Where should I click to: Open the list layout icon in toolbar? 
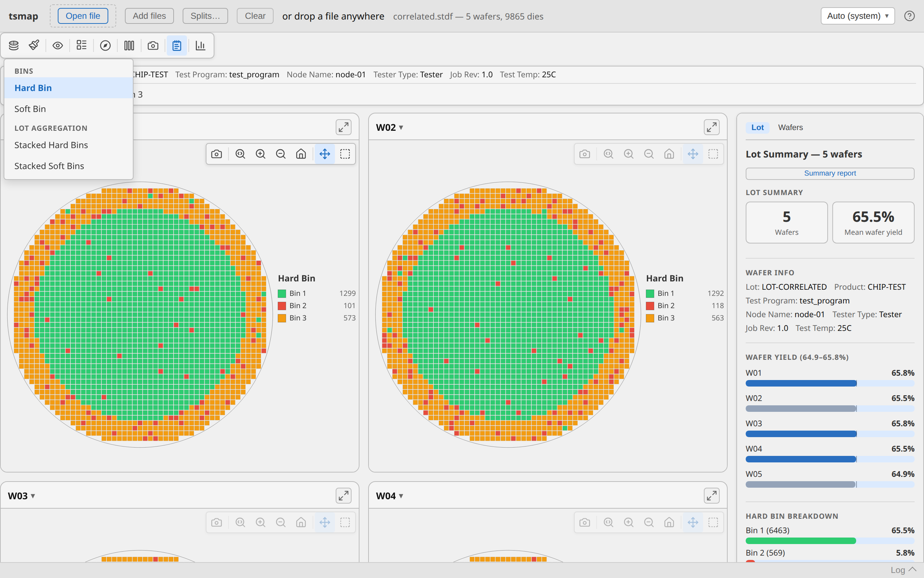click(81, 46)
